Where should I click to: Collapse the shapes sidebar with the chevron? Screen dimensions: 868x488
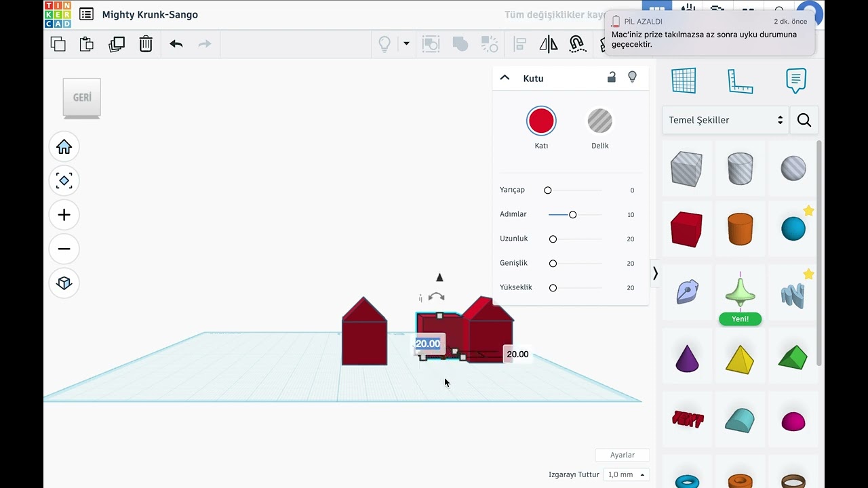coord(655,273)
